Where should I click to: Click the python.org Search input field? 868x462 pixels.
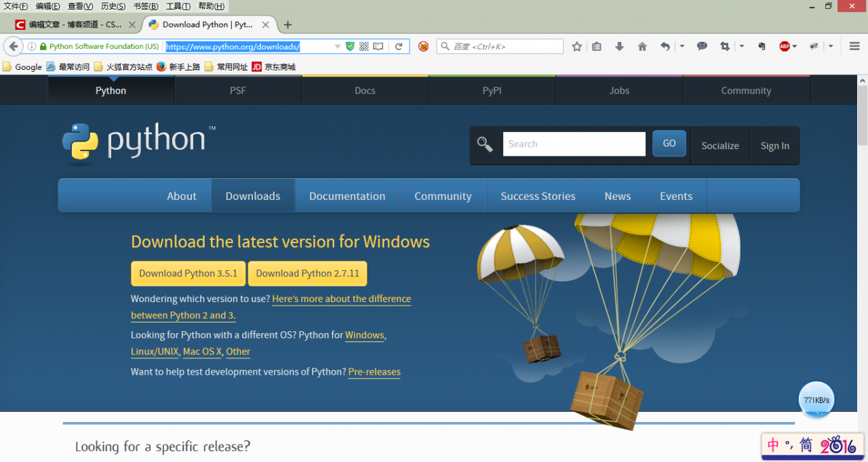click(x=574, y=144)
